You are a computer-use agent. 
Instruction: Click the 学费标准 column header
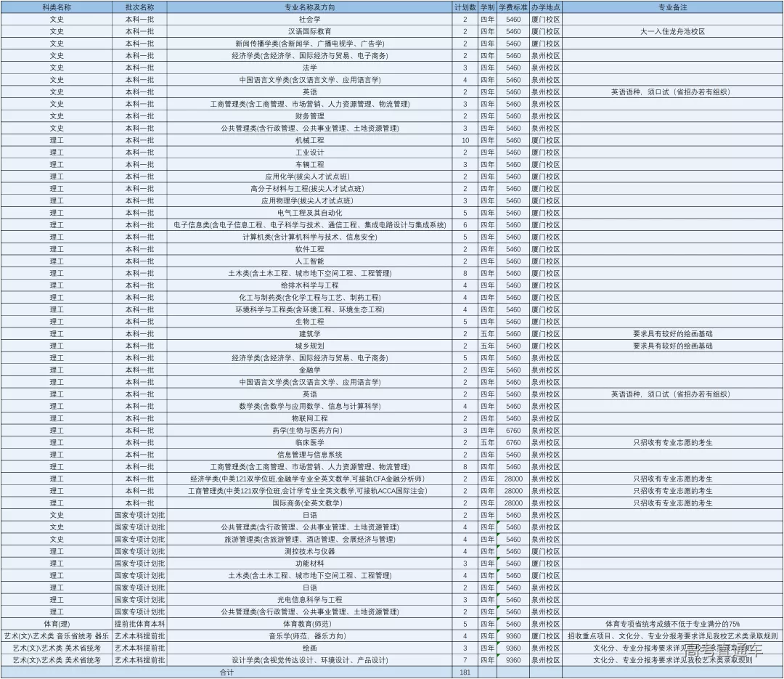(x=513, y=7)
